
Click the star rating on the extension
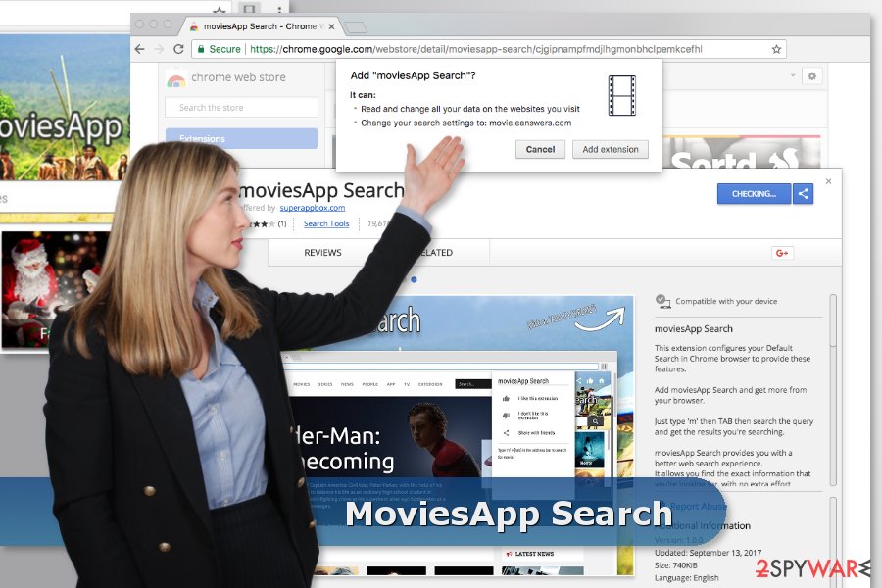(x=262, y=224)
